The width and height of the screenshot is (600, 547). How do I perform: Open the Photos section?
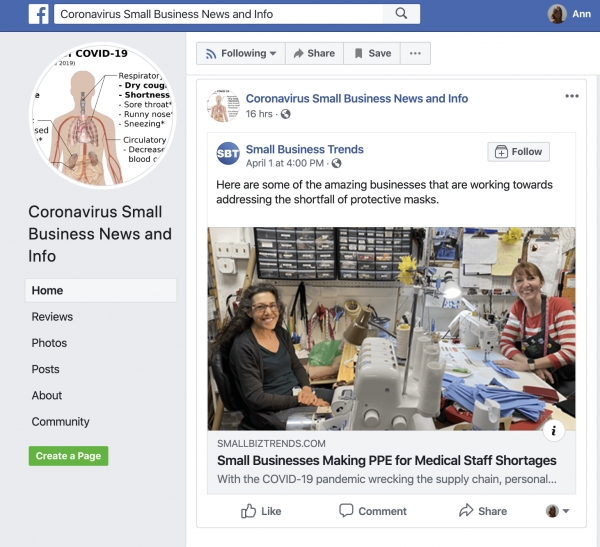click(49, 343)
